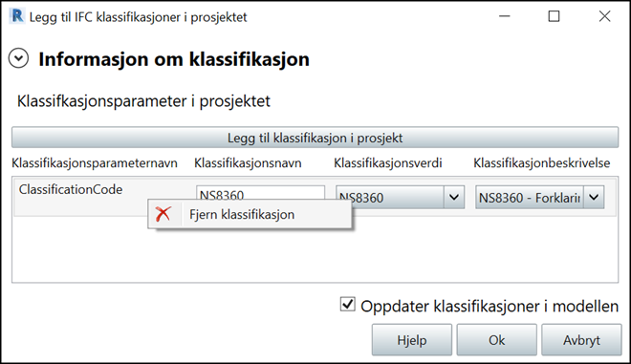Click the Revit application icon in title bar
This screenshot has height=364, width=631.
tap(17, 16)
